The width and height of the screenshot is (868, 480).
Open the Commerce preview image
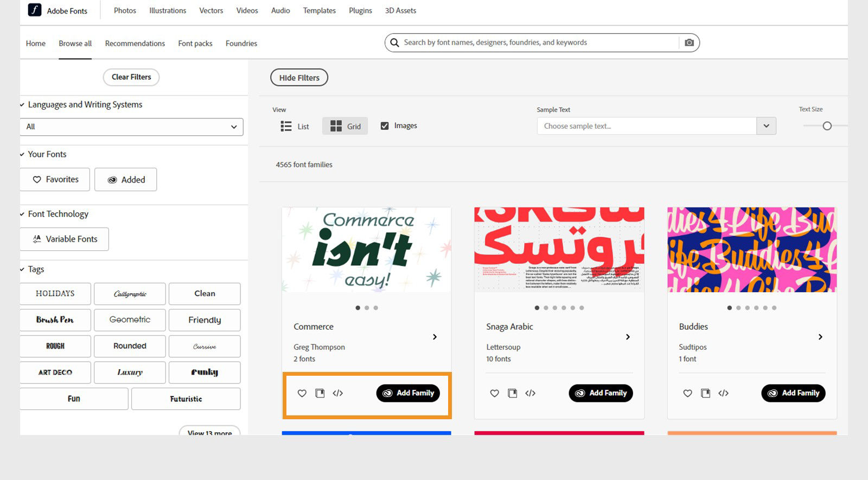[367, 250]
